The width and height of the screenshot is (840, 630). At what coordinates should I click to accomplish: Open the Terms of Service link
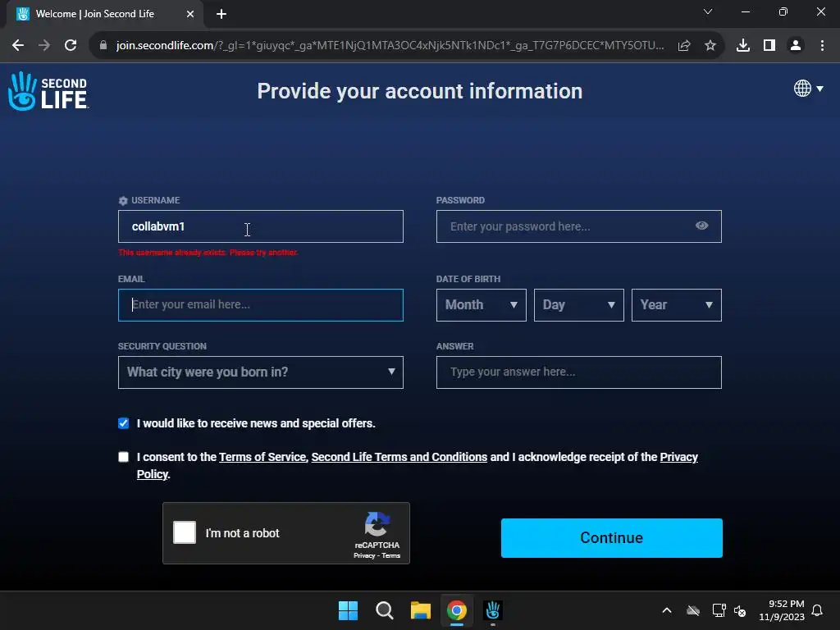click(x=262, y=457)
